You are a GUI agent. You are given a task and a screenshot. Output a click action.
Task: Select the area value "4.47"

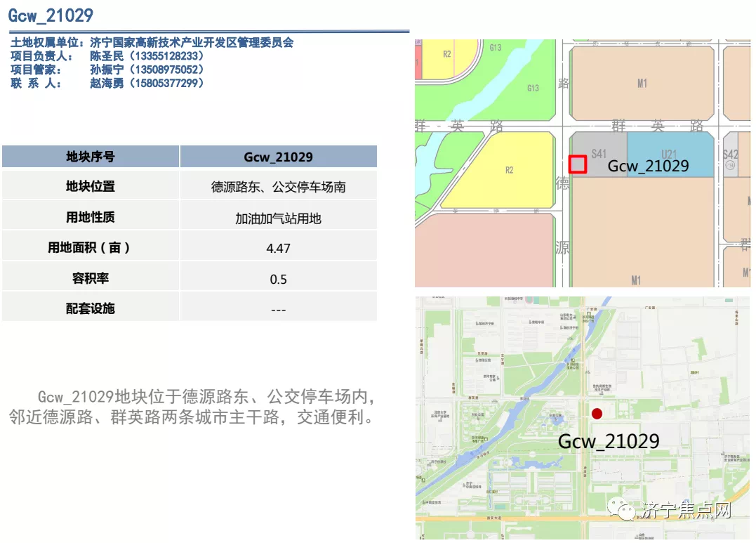pos(278,247)
